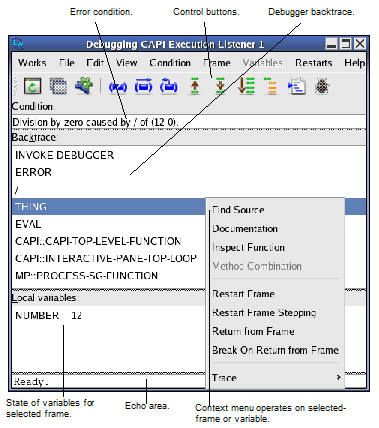Click the dotted overlapping-windows toolbar icon
This screenshot has width=379, height=428.
[58, 86]
